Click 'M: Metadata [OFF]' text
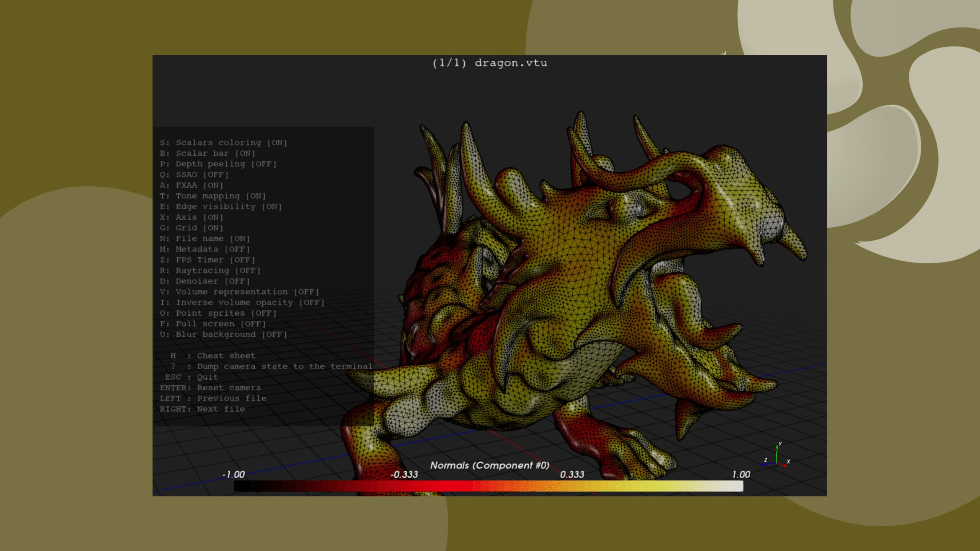 pyautogui.click(x=205, y=249)
